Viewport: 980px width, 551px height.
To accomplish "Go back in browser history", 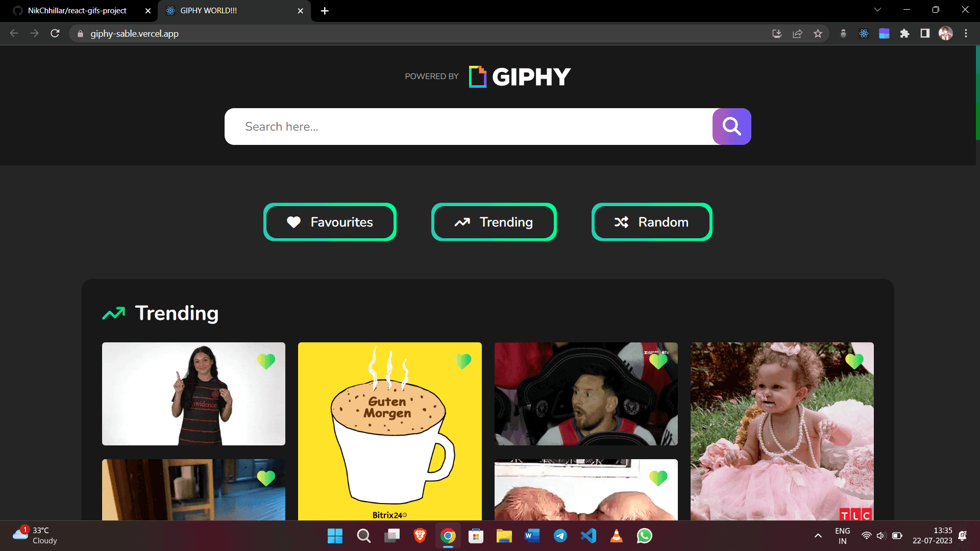I will point(14,34).
